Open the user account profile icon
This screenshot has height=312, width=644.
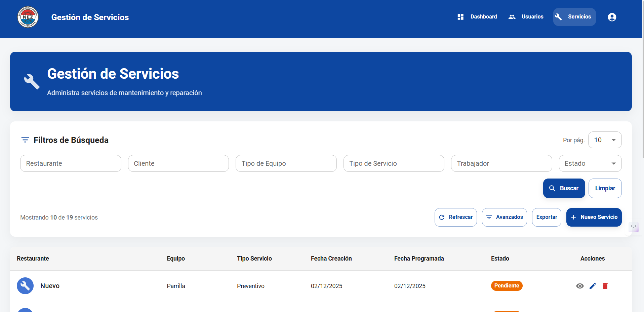tap(612, 17)
